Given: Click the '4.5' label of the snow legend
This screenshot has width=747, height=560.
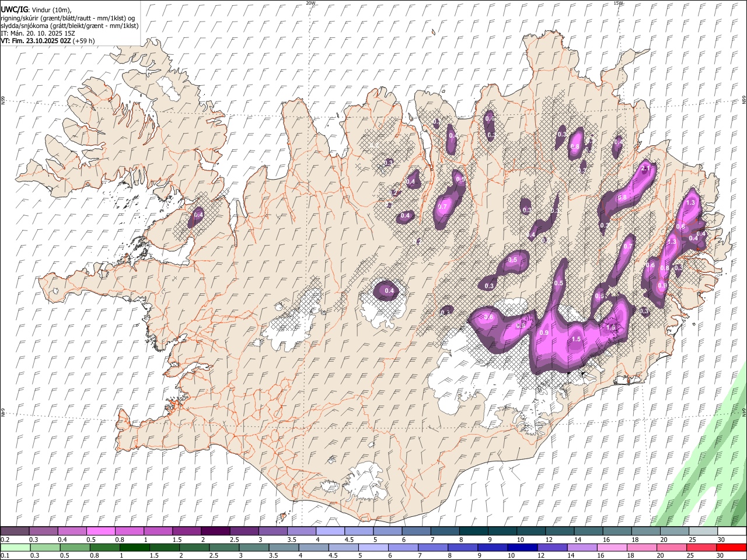Looking at the screenshot, I should coord(349,540).
